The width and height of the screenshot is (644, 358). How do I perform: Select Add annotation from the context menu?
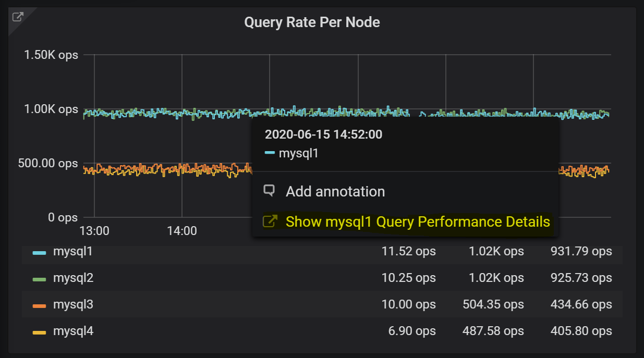click(x=335, y=191)
